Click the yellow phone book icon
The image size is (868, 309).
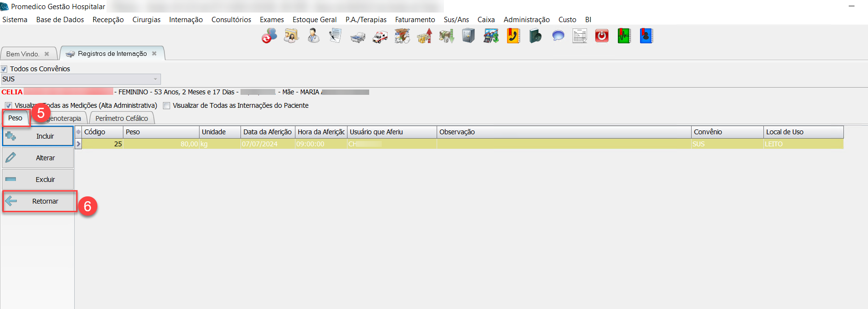[513, 36]
